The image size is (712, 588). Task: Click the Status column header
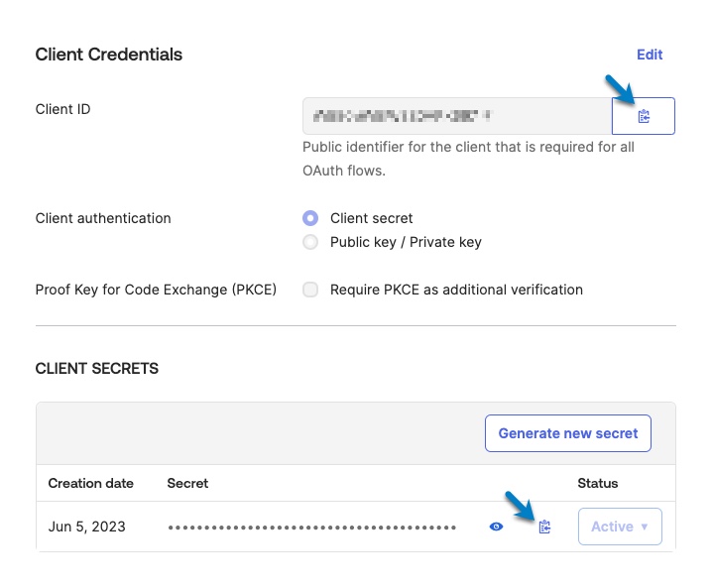click(x=598, y=483)
